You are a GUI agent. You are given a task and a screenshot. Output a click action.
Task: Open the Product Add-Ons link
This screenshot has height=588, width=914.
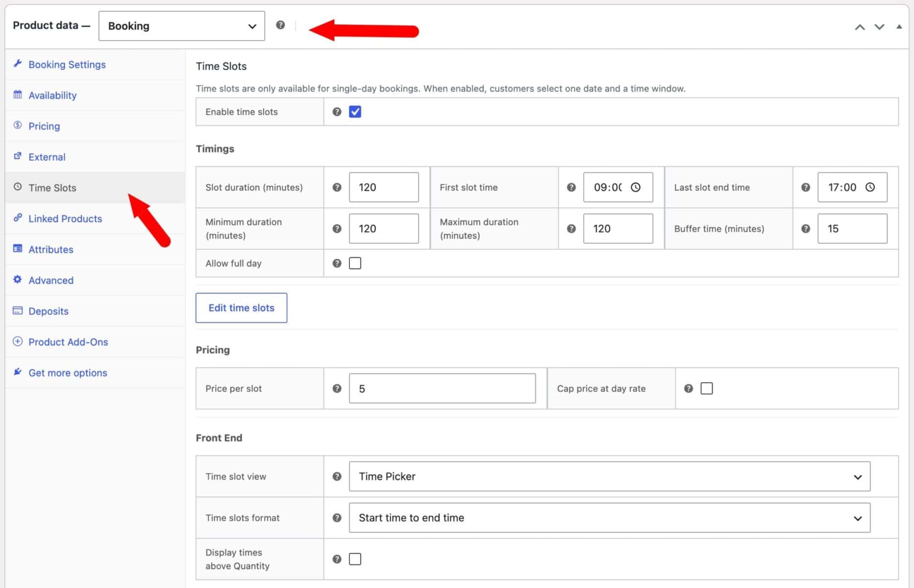pos(68,342)
